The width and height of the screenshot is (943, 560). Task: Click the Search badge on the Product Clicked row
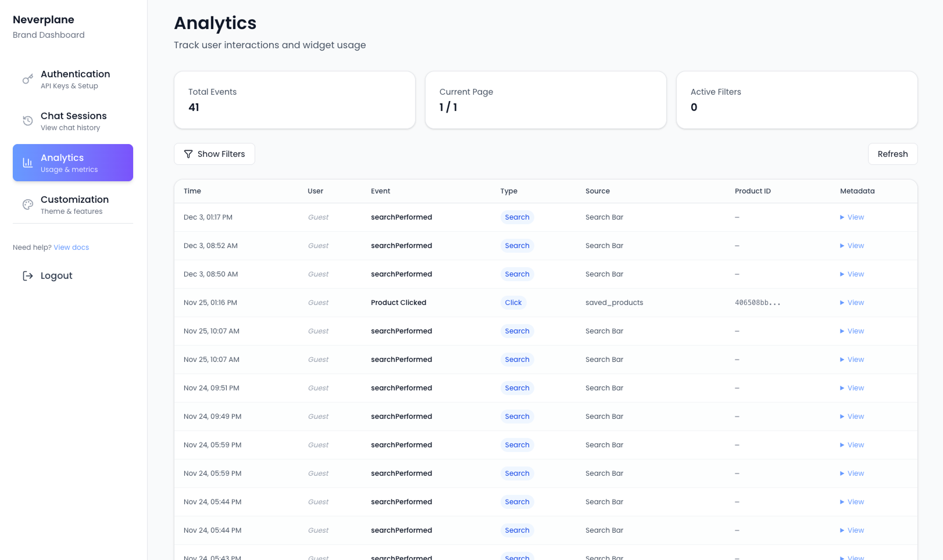pos(513,302)
